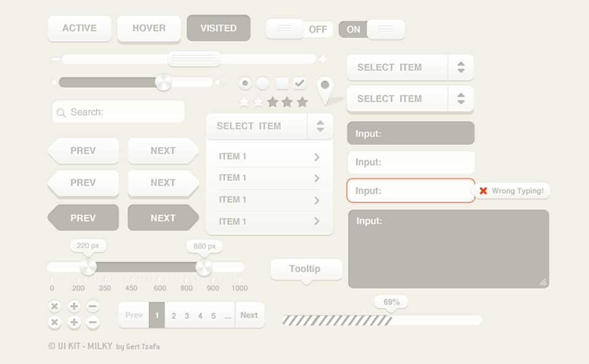Click the magnifying glass search icon
The width and height of the screenshot is (589, 364).
click(61, 112)
